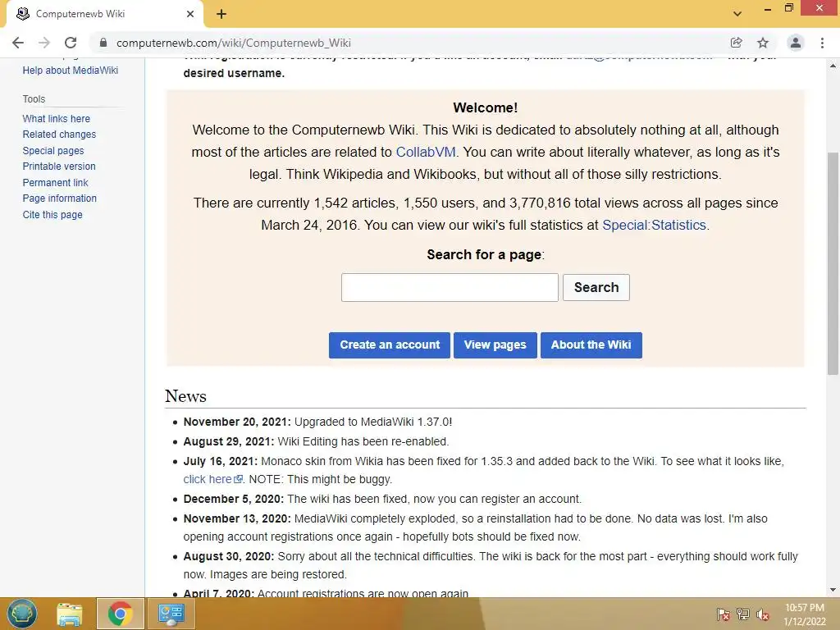Open What links here
840x630 pixels.
[57, 118]
